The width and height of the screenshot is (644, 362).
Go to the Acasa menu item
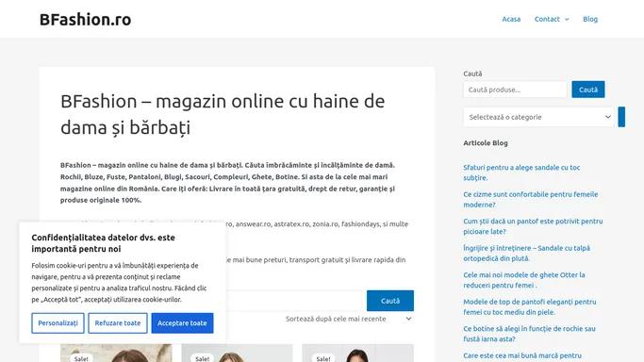(511, 19)
